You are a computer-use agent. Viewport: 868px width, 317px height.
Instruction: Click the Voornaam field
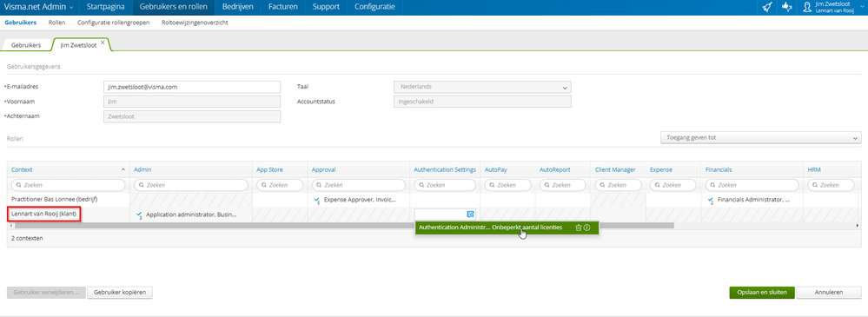click(191, 102)
